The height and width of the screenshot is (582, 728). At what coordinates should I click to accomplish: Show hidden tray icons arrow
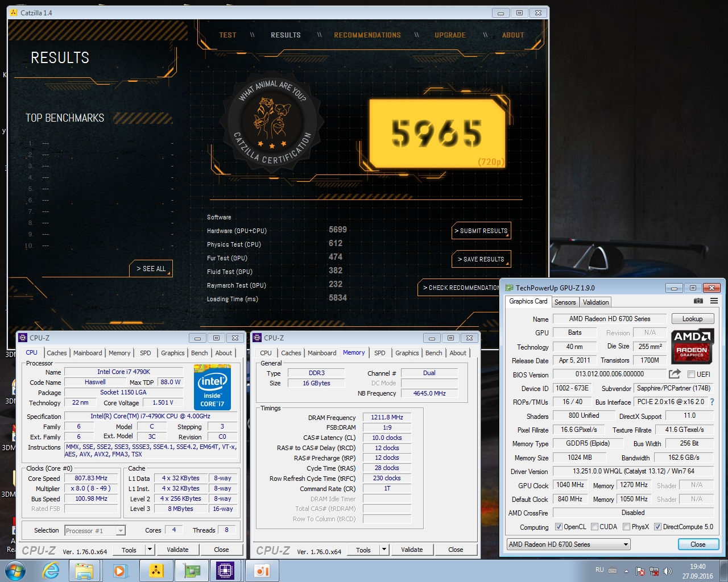[626, 571]
